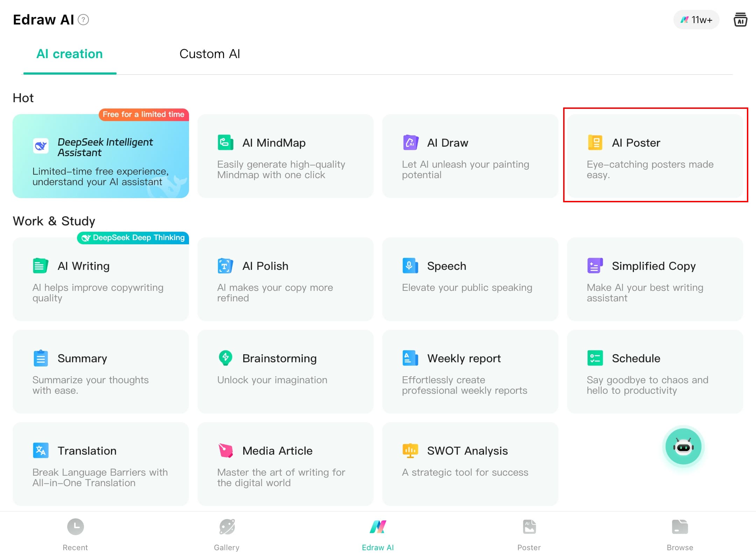This screenshot has width=756, height=553.
Task: Open the Translation tool
Action: [x=101, y=464]
